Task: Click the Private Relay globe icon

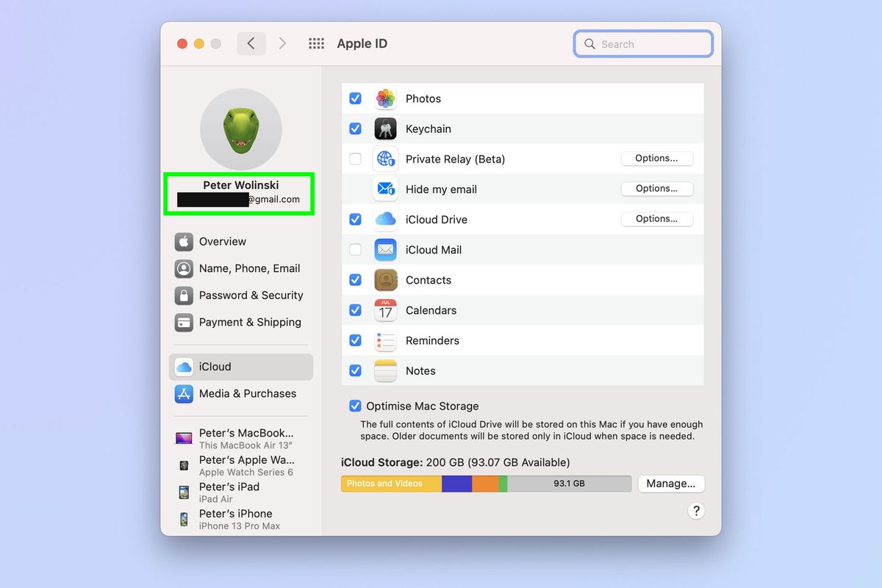Action: pos(385,159)
